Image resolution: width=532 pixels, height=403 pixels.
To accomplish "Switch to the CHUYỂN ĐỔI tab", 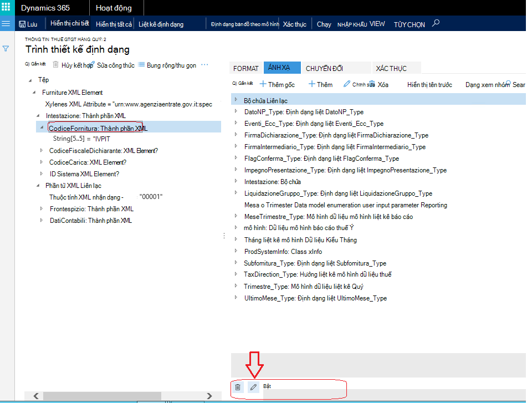I will (x=336, y=68).
